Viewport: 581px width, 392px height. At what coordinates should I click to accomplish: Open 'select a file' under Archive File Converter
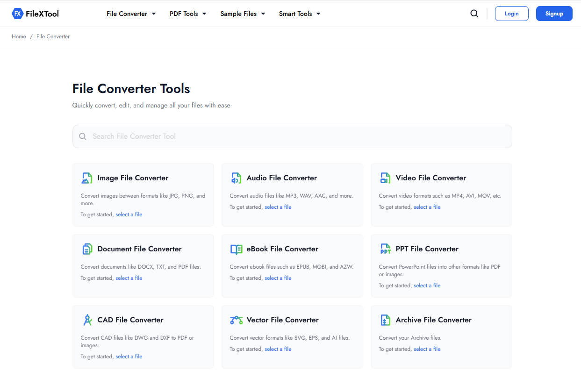pyautogui.click(x=427, y=349)
